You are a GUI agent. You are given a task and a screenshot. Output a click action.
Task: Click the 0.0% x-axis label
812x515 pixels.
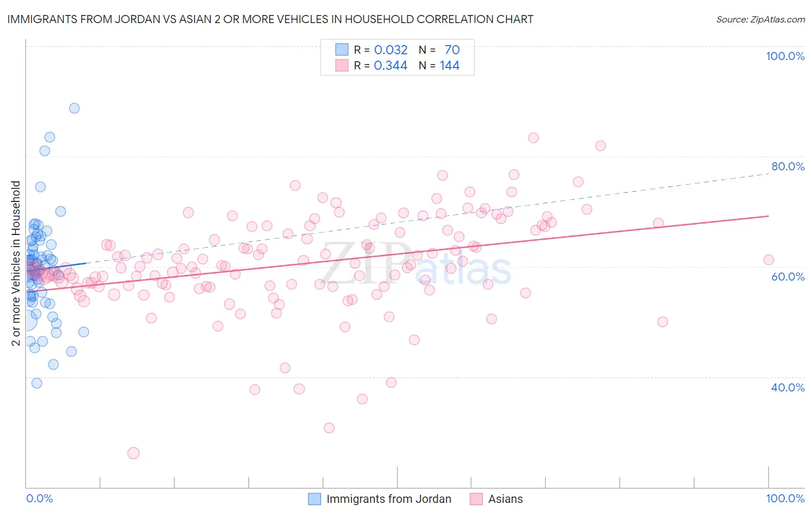point(39,498)
